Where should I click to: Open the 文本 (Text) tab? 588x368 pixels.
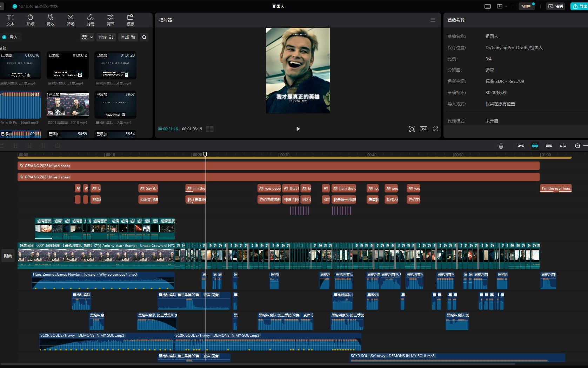(11, 20)
